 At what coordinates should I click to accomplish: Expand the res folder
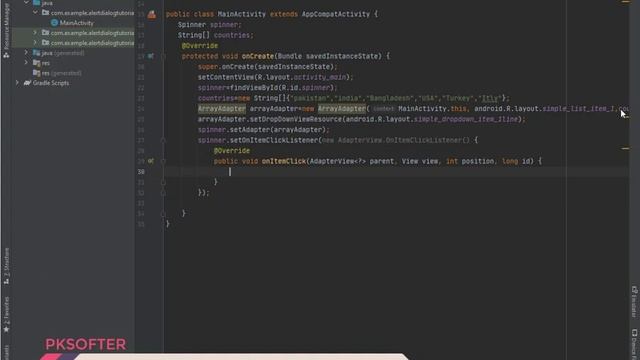(x=26, y=63)
